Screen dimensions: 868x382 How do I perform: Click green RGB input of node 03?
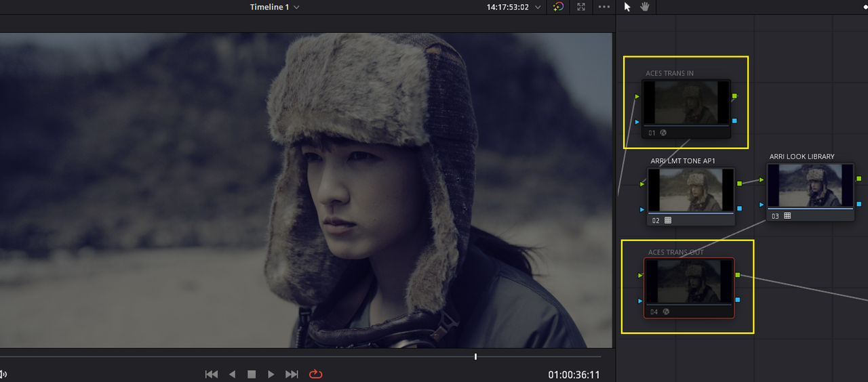(762, 179)
